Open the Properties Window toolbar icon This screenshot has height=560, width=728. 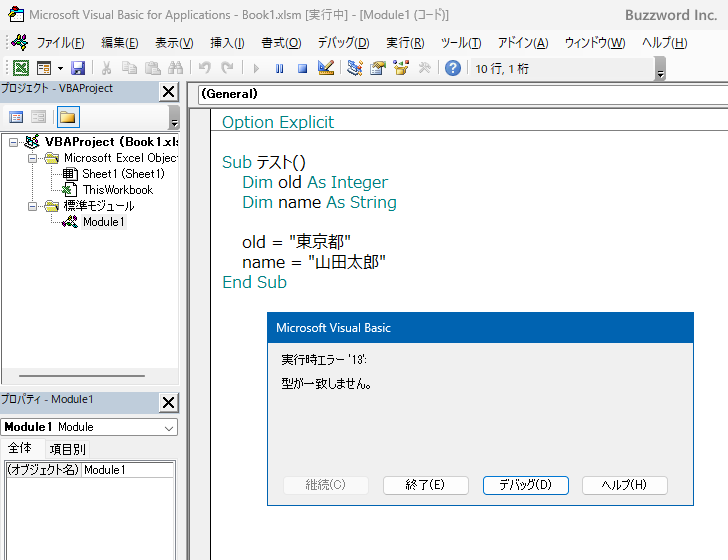point(378,68)
